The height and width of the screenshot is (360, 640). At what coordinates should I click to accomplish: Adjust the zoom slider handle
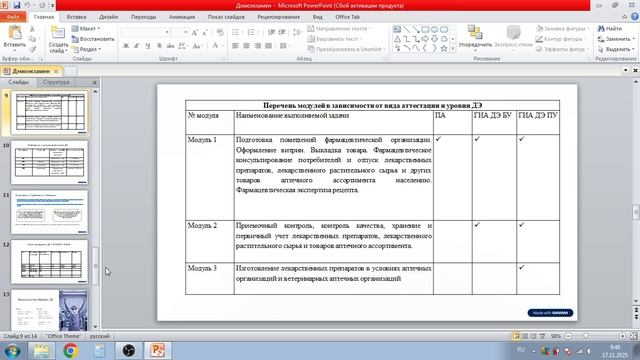pos(586,336)
